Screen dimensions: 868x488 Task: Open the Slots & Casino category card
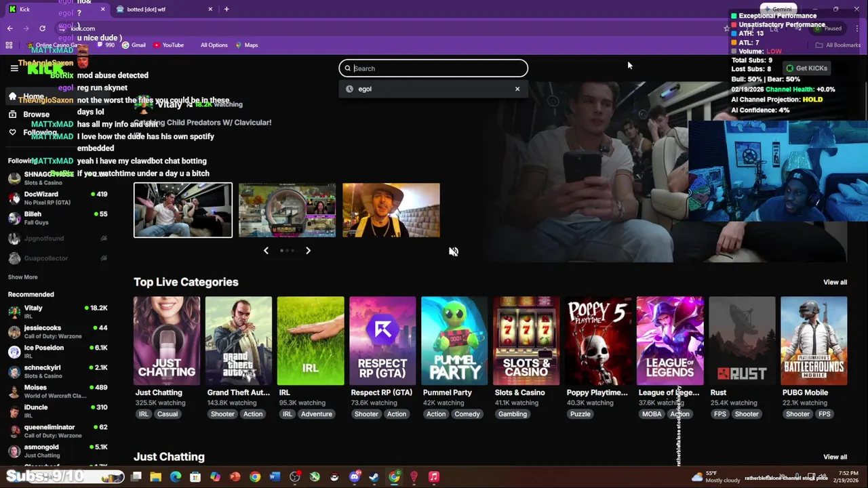coord(526,341)
